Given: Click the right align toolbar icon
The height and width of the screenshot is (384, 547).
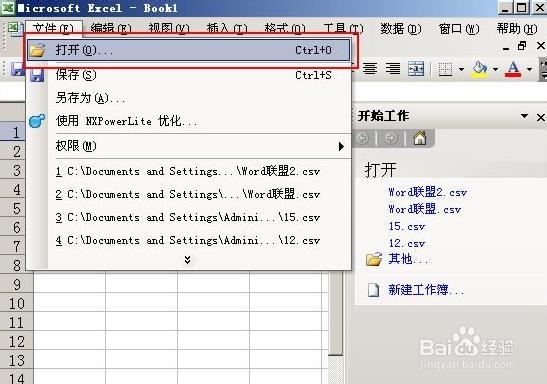Looking at the screenshot, I should (x=393, y=68).
